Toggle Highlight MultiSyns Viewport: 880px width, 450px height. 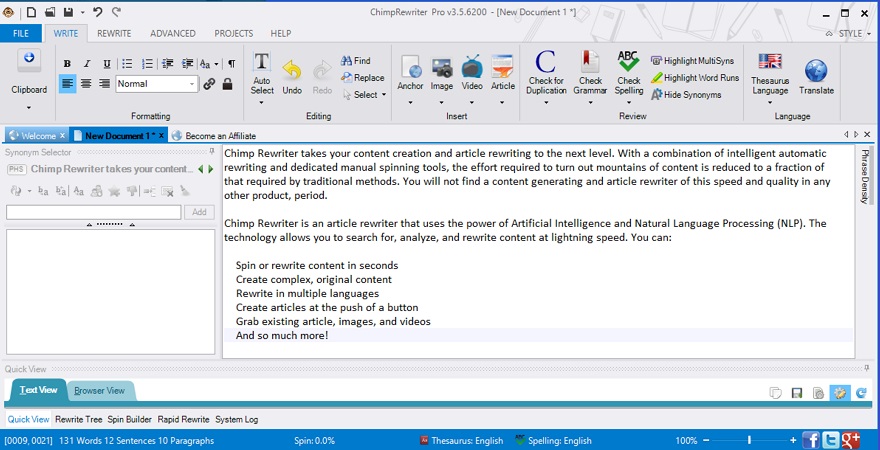click(x=692, y=61)
